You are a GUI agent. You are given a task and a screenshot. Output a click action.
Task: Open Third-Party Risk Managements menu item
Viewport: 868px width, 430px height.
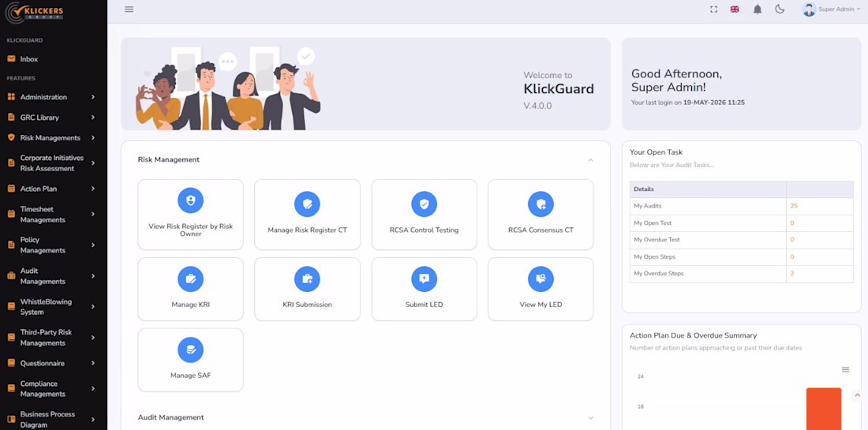53,338
